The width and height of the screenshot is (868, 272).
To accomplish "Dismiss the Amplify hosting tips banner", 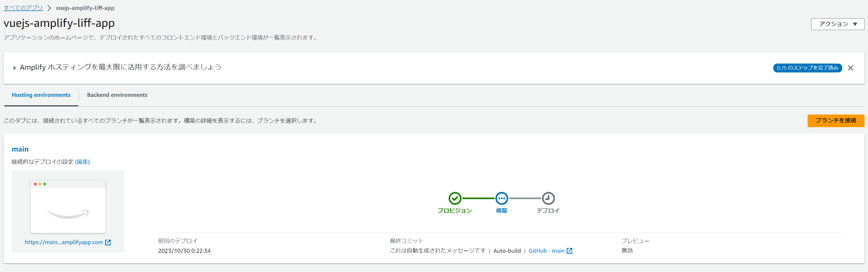I will pos(851,68).
